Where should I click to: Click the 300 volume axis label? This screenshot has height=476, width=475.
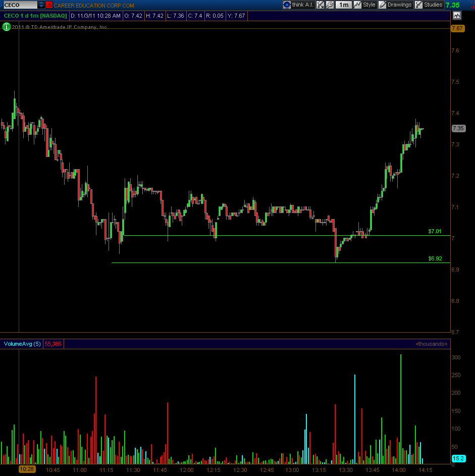pos(456,357)
